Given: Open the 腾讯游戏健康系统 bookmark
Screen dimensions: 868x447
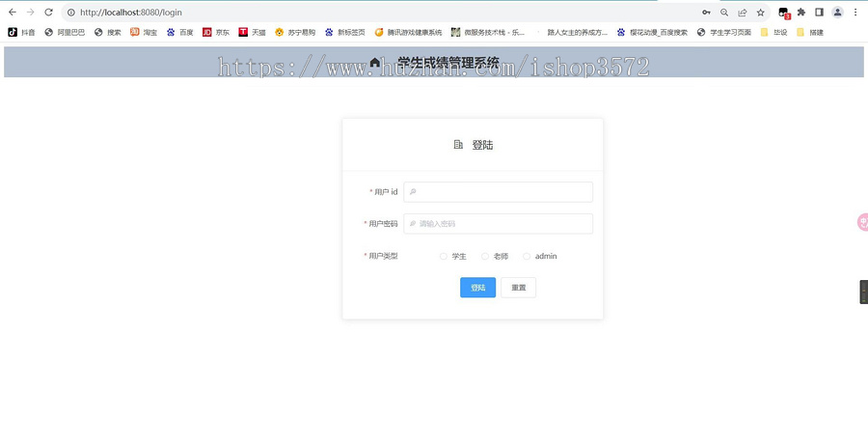Looking at the screenshot, I should click(x=408, y=32).
